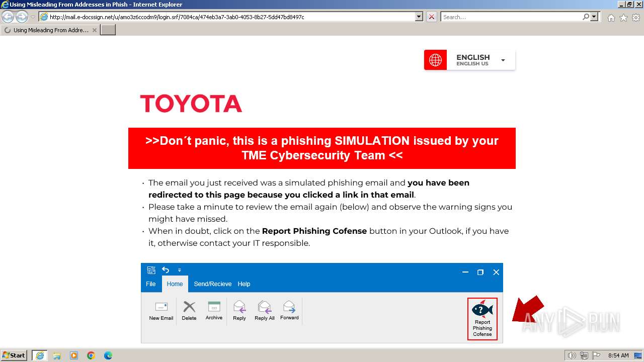
Task: Close the current browser tab
Action: click(x=95, y=30)
